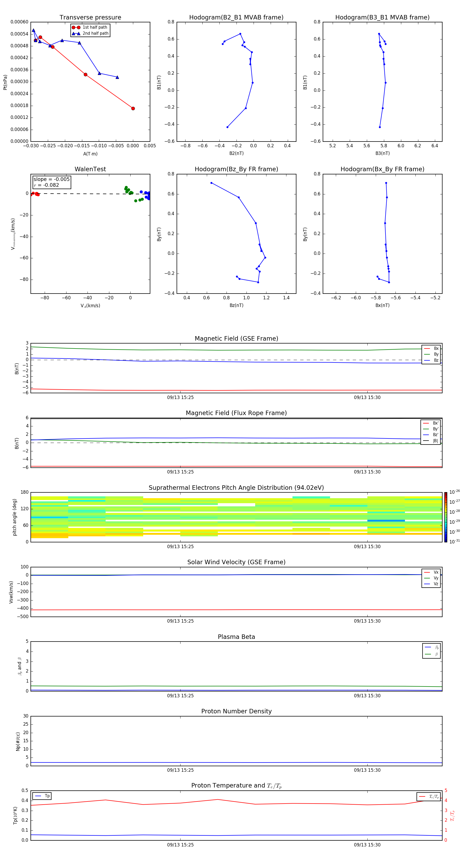Select the 'B3(nT)' x-axis label
The height and width of the screenshot is (868, 473).
382,153
